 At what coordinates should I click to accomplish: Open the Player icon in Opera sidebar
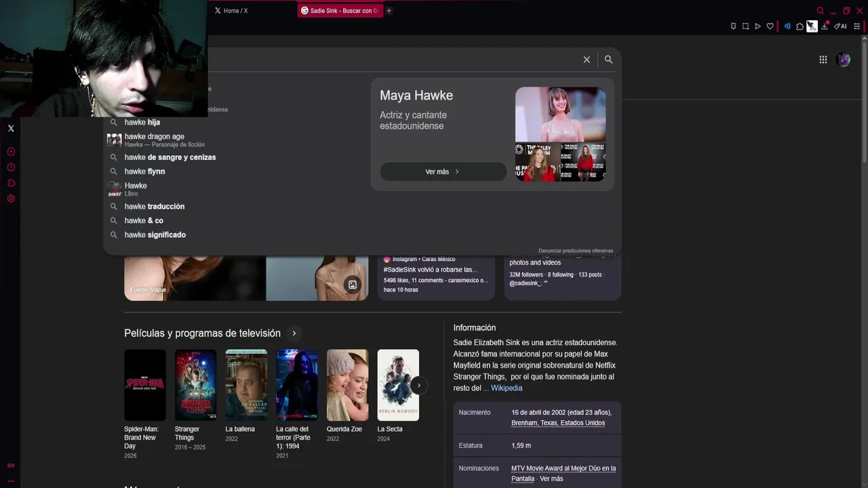(x=11, y=152)
